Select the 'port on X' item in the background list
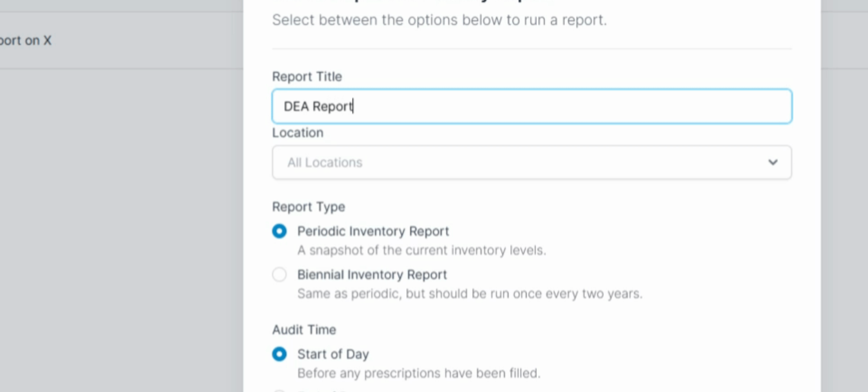This screenshot has height=392, width=868. click(26, 40)
